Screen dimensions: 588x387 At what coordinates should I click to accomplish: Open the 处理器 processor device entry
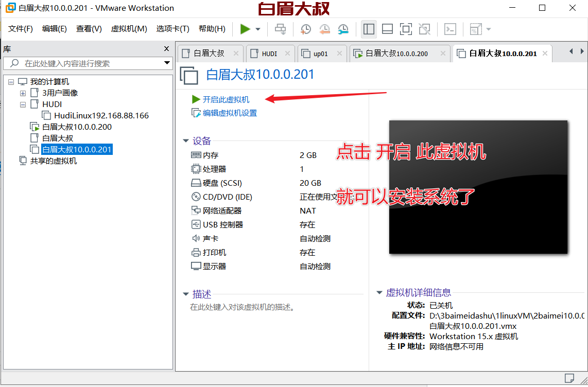(209, 169)
